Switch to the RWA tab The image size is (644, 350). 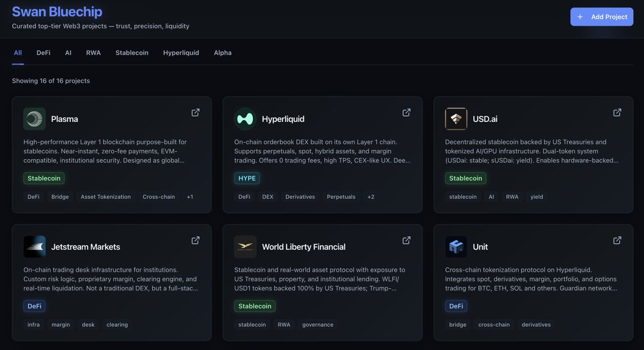pyautogui.click(x=93, y=53)
